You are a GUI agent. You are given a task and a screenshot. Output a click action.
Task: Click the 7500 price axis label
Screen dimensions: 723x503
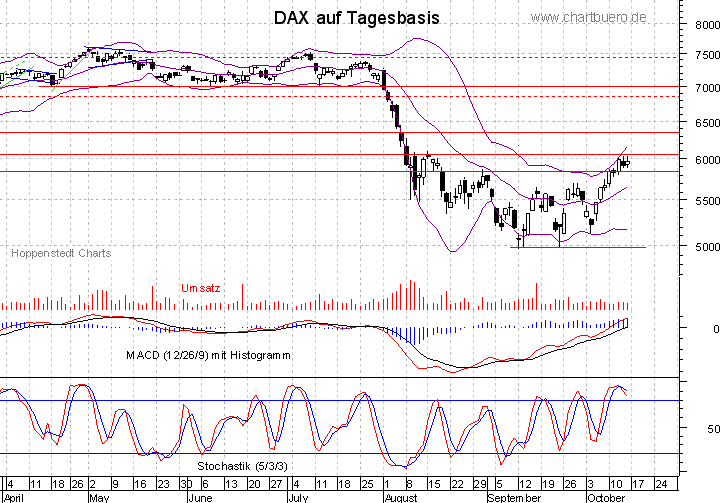coord(708,55)
